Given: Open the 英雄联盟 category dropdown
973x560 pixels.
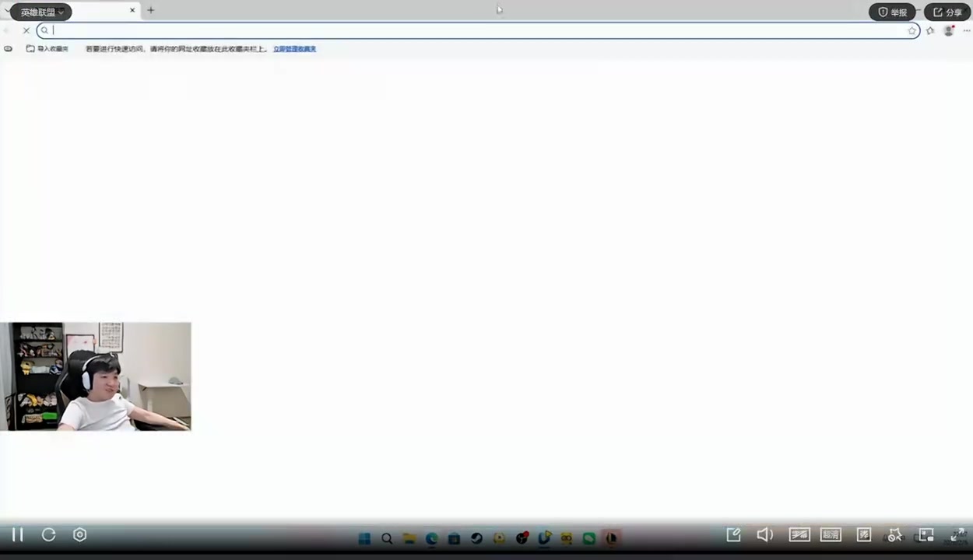Looking at the screenshot, I should coord(42,12).
